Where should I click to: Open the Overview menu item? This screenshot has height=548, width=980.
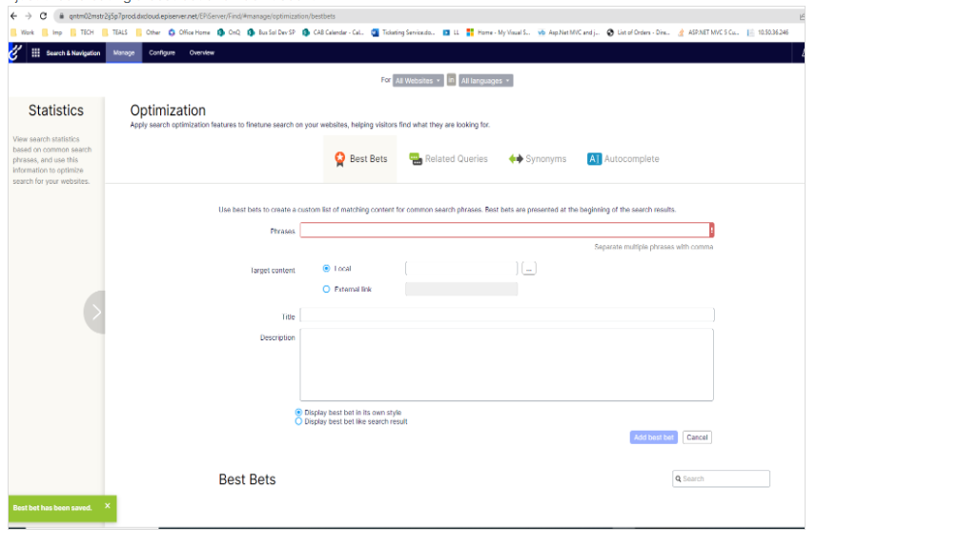(201, 53)
